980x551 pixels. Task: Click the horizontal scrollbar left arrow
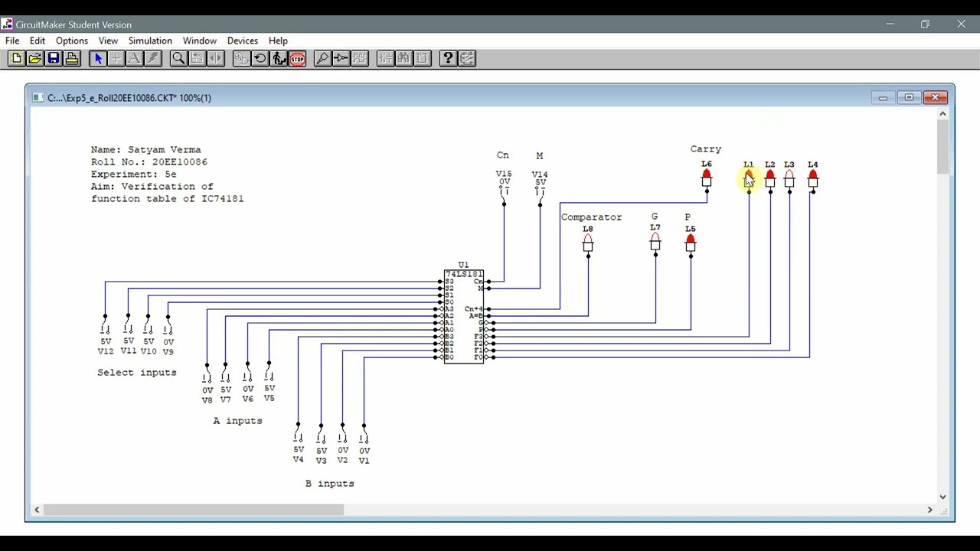pos(37,510)
